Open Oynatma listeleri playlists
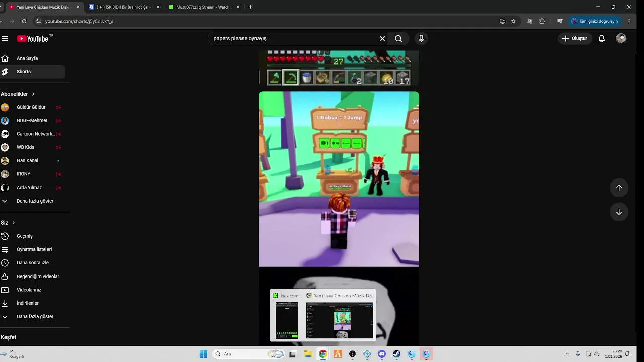The width and height of the screenshot is (644, 362). [32, 249]
